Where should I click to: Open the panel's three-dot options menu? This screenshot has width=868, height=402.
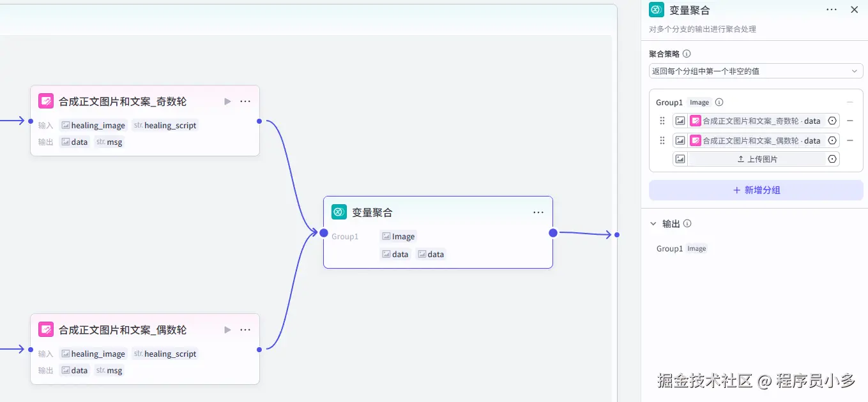pyautogui.click(x=832, y=9)
